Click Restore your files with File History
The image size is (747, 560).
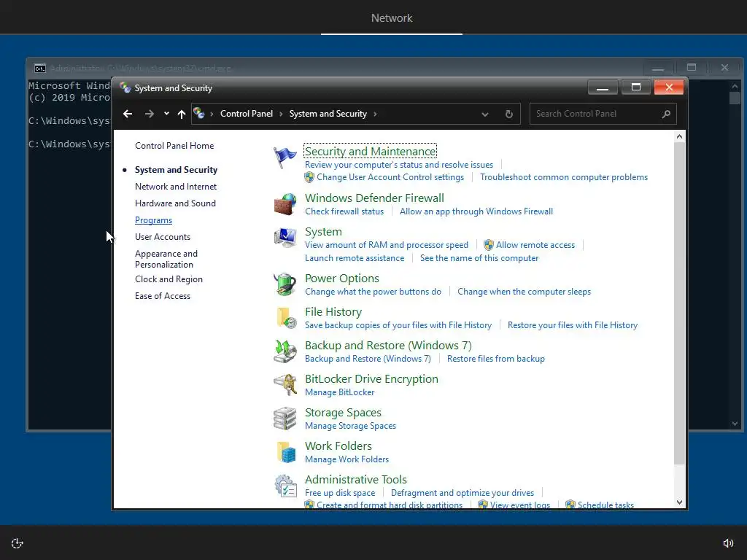click(x=573, y=325)
